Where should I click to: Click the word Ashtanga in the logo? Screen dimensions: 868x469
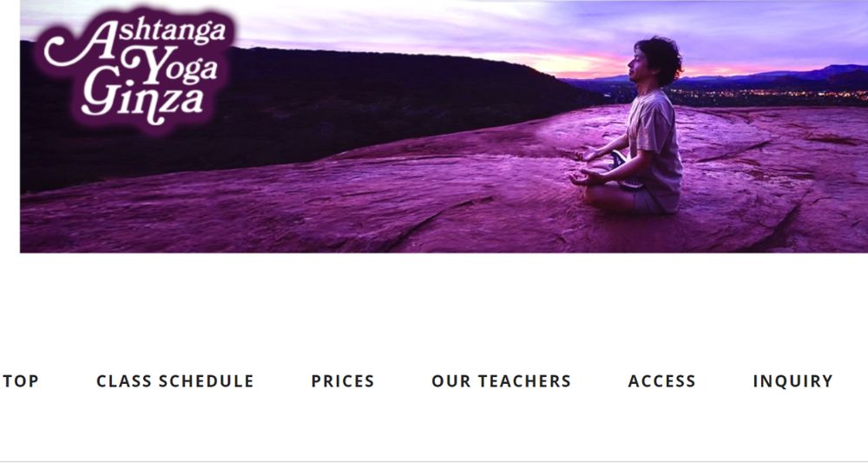click(x=135, y=40)
